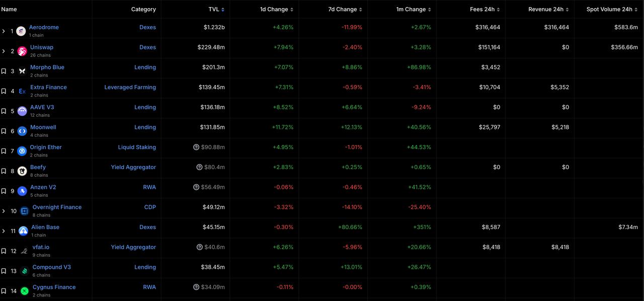Click question-mark info icon beside Origin Ether TVL
The width and height of the screenshot is (644, 301).
click(x=196, y=147)
